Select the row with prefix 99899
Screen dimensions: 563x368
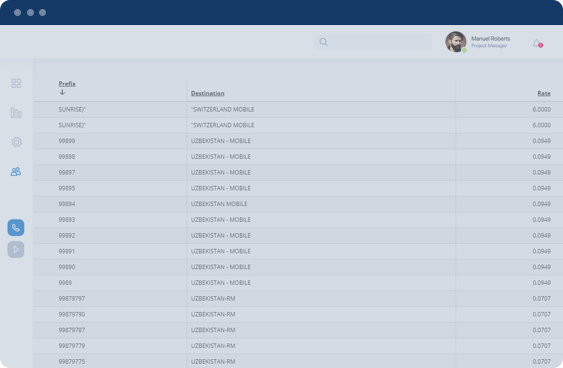298,141
